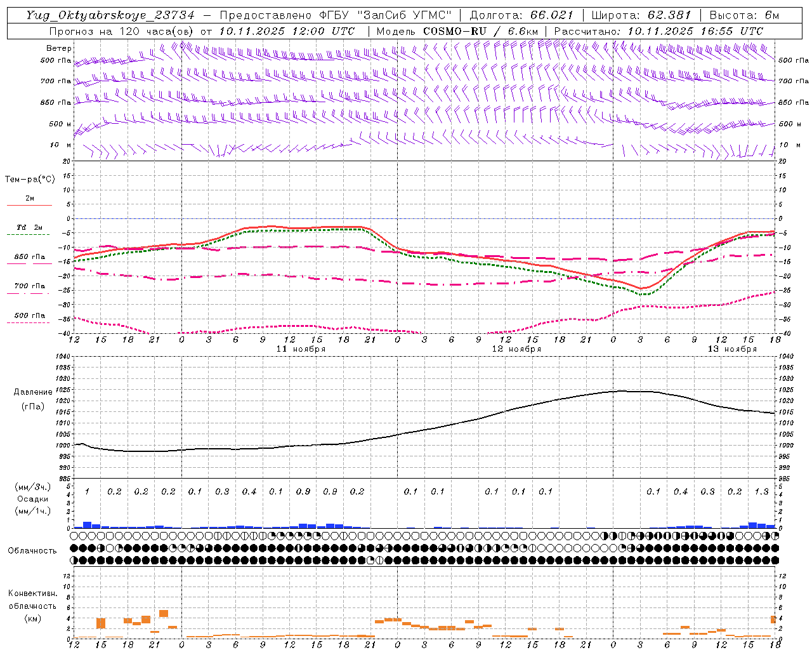The image size is (812, 650).
Task: Click the longitude value 'Долгота: 66.021'
Action: point(521,15)
